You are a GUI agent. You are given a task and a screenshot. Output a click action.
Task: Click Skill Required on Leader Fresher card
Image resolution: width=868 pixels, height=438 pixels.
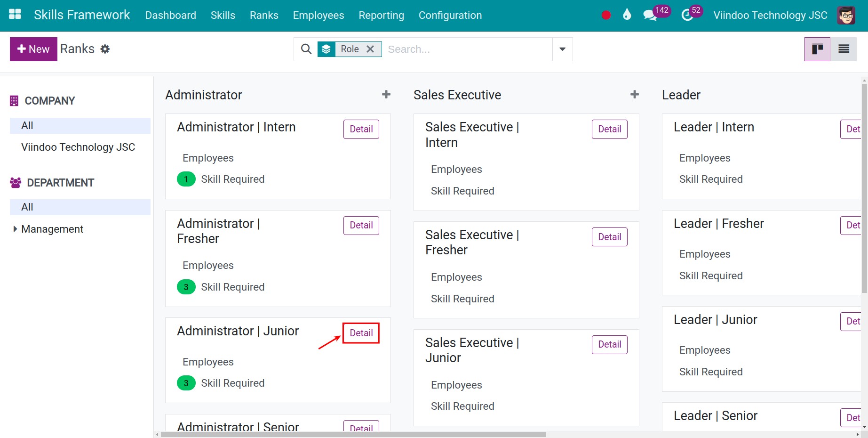(x=711, y=276)
